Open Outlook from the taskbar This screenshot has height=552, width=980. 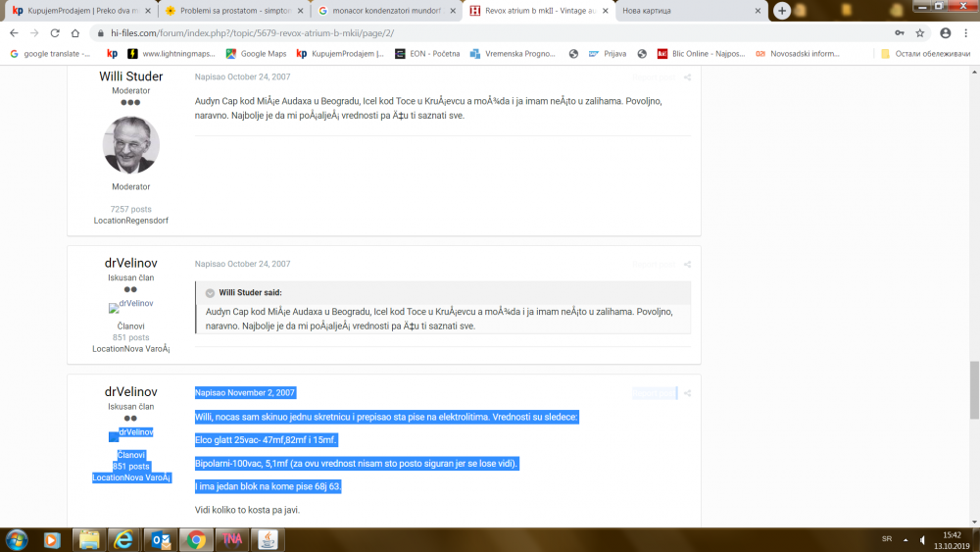click(x=160, y=539)
